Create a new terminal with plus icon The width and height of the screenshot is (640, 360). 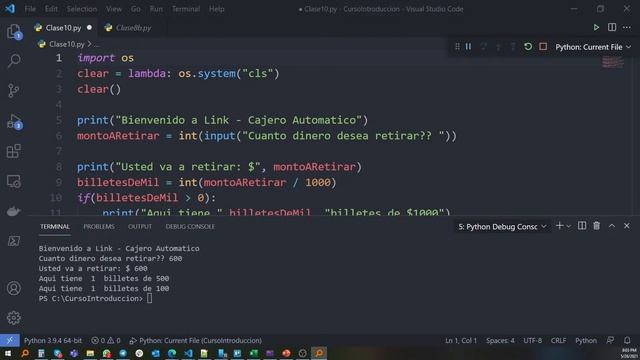click(559, 226)
